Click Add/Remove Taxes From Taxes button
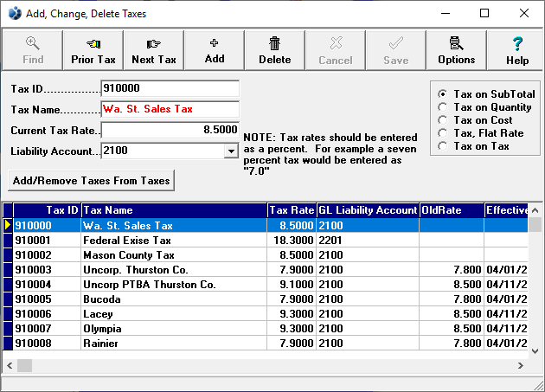The height and width of the screenshot is (392, 545). [91, 180]
